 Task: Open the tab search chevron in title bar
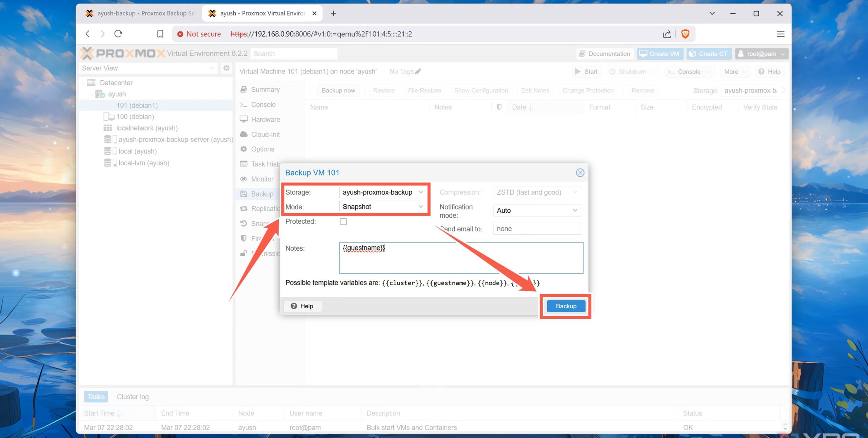[x=712, y=14]
